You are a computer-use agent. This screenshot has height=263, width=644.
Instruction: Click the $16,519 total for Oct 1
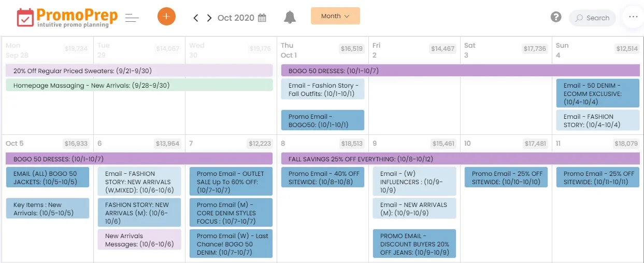click(x=351, y=49)
